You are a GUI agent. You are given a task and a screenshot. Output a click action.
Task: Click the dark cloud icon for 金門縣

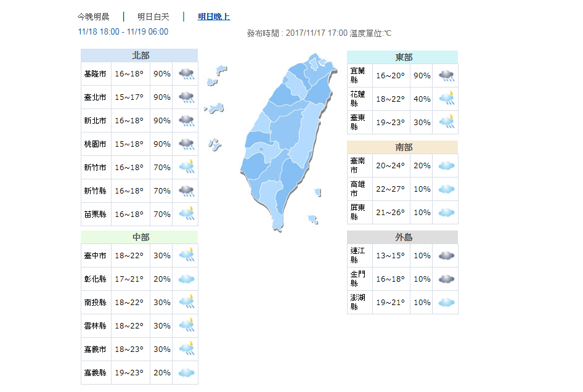tap(446, 279)
